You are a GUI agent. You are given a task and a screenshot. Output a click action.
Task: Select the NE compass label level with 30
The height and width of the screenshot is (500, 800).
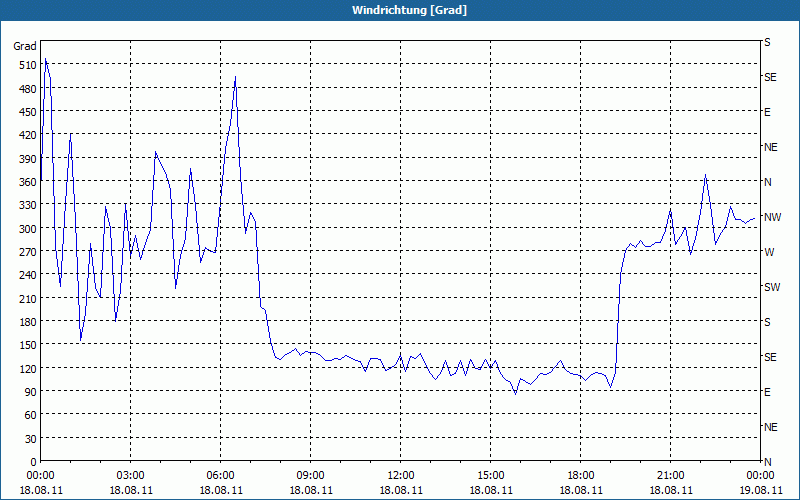pos(770,427)
